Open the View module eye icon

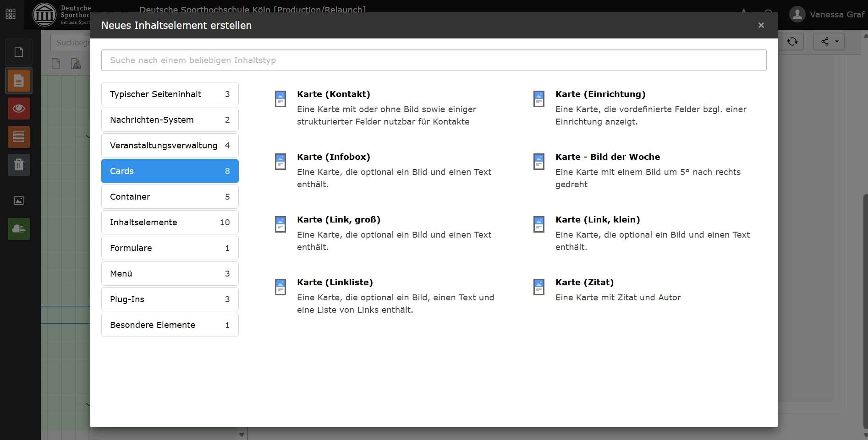pos(19,109)
